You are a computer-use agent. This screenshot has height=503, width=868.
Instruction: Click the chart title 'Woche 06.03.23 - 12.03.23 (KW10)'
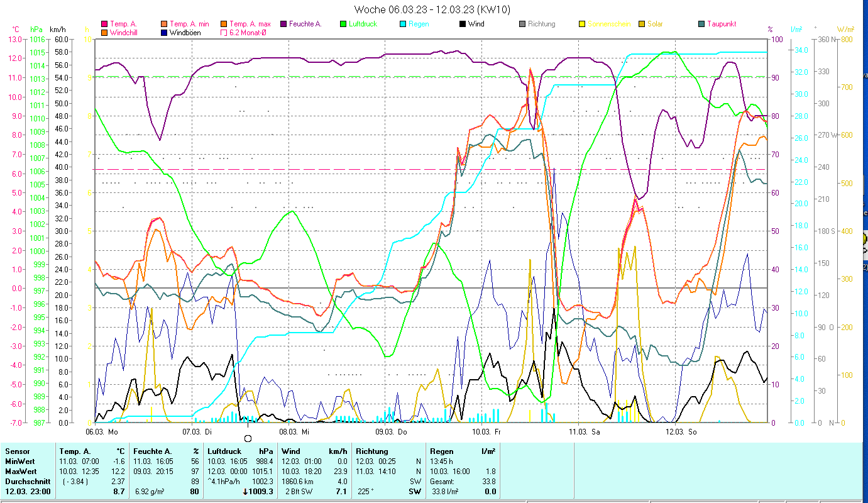click(x=432, y=9)
